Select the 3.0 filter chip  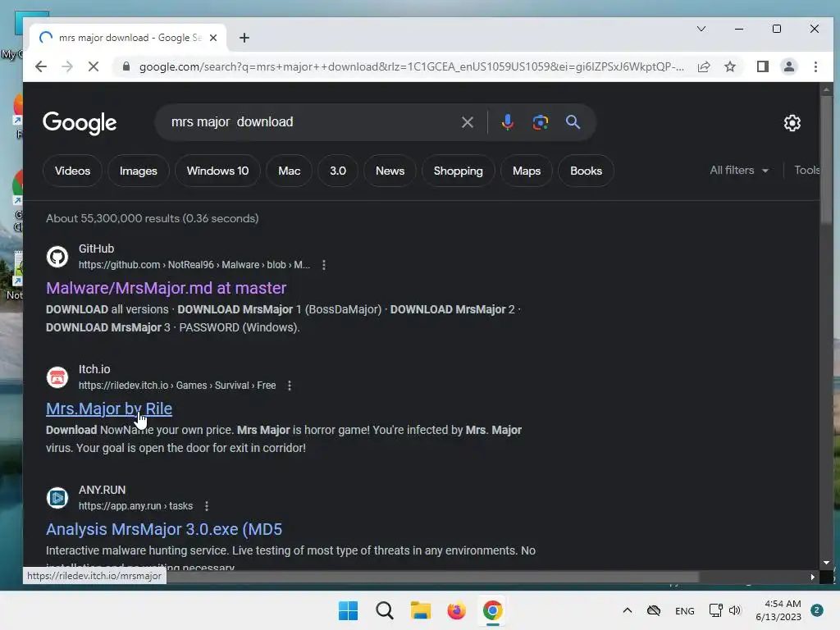pos(337,171)
